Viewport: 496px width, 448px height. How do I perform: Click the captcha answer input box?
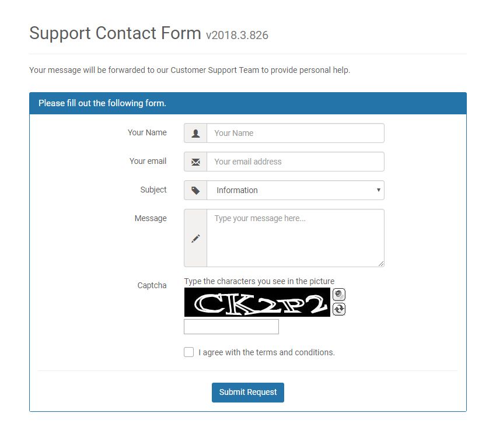point(231,327)
